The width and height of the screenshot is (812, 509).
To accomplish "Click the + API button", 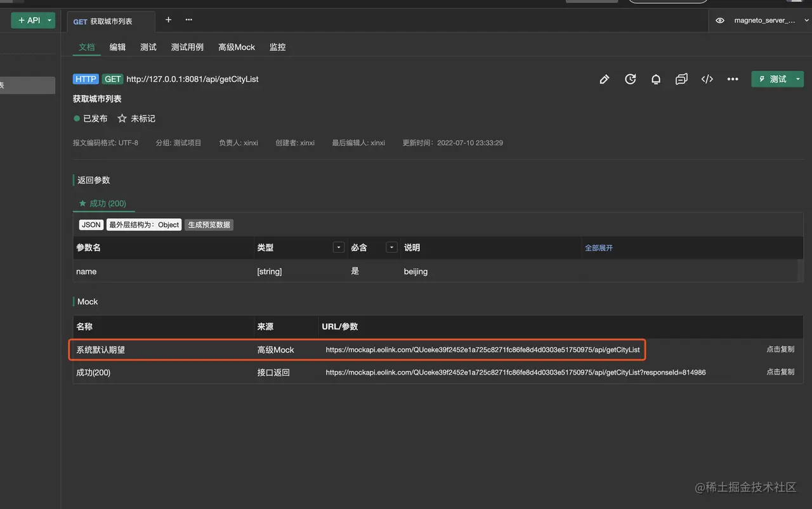I will point(29,20).
